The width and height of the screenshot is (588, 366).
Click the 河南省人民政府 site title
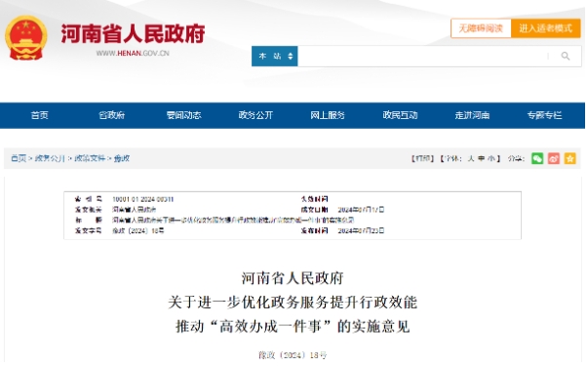[133, 34]
